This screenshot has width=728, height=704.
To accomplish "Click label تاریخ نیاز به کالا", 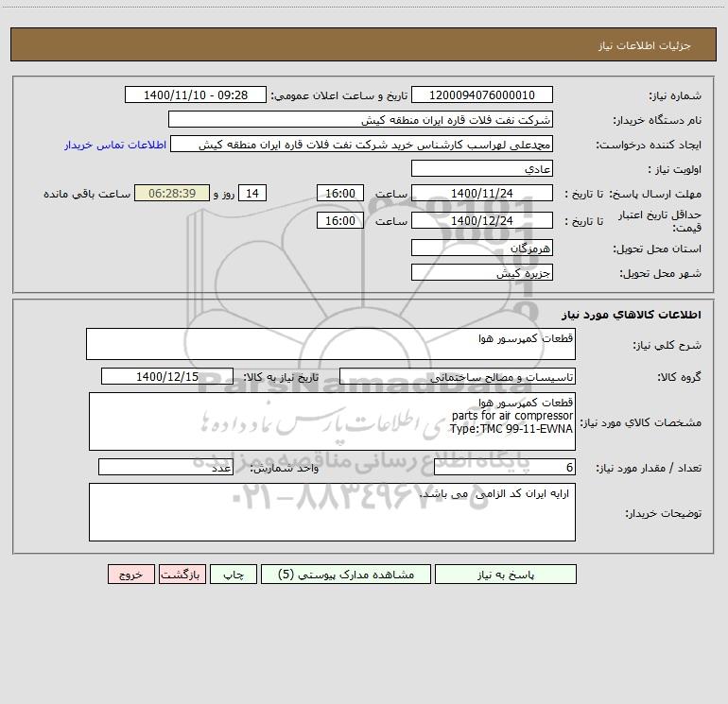I will tap(281, 377).
